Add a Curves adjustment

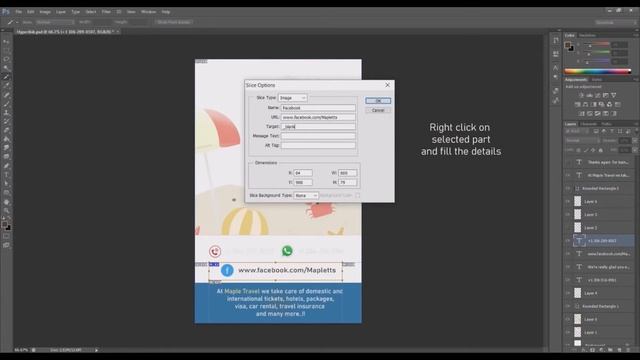[598, 95]
